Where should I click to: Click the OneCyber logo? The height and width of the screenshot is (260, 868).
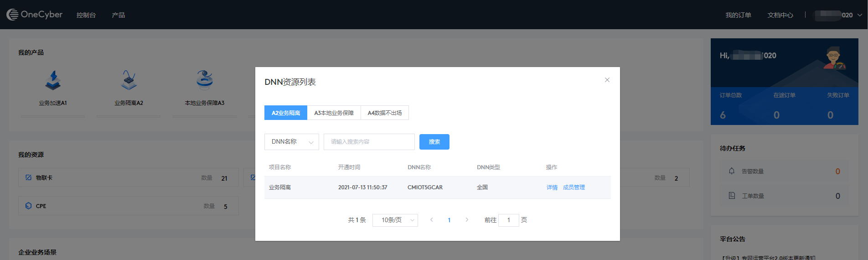click(x=35, y=15)
